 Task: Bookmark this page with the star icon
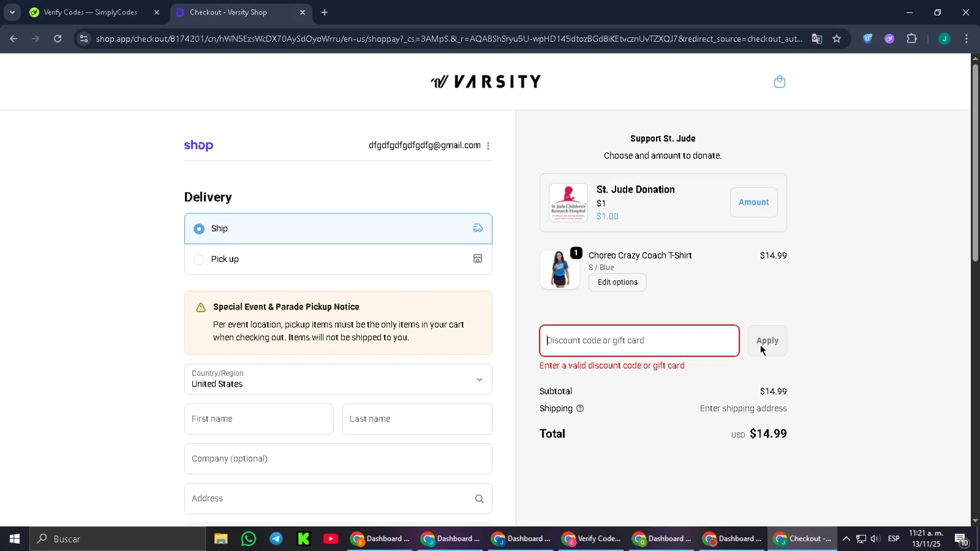(837, 39)
